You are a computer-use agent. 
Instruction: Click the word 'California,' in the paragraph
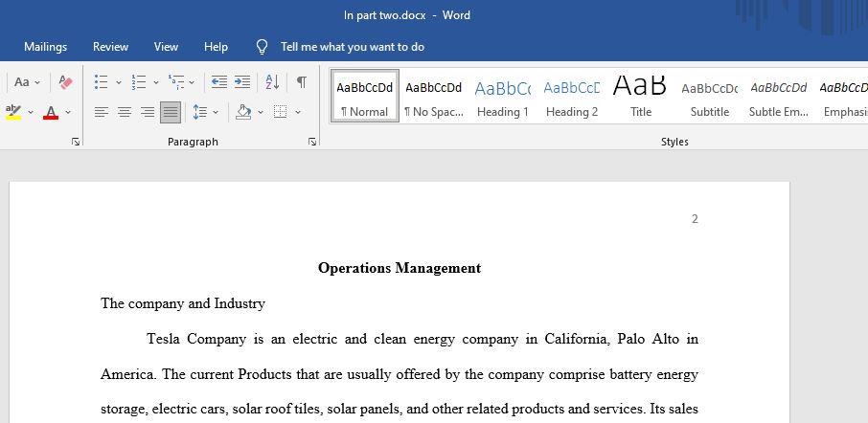pos(578,339)
